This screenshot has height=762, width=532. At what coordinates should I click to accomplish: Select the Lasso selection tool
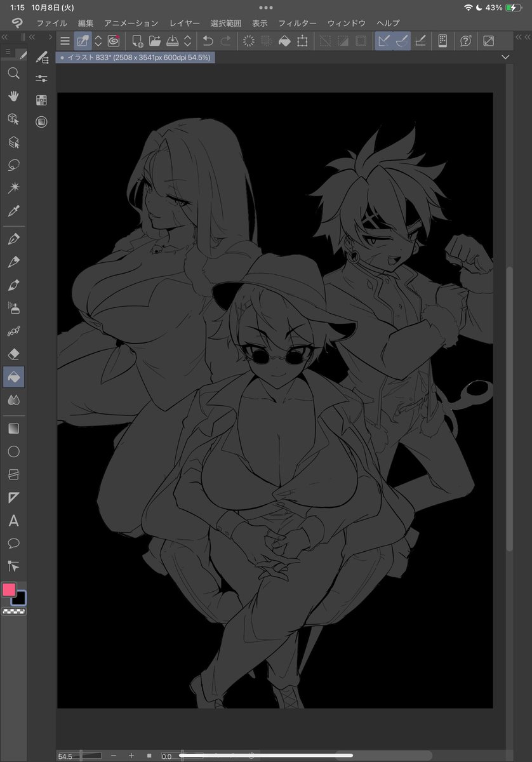(13, 165)
